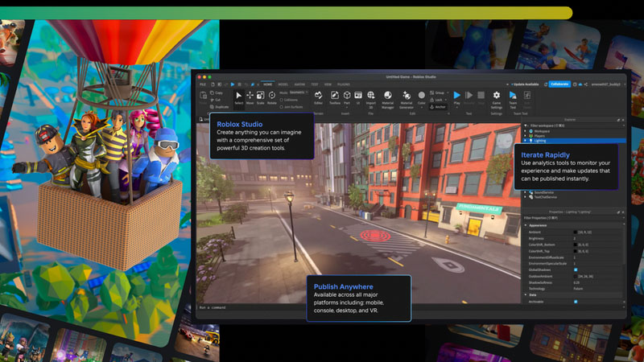Viewport: 644px width, 362px height.
Task: Open the Group dropdown arrow
Action: pos(448,93)
